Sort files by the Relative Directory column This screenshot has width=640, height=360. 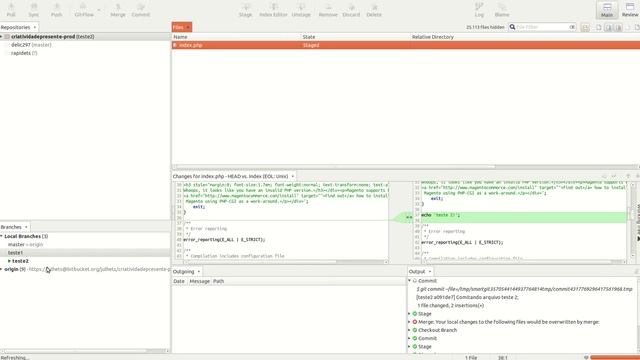coord(525,37)
